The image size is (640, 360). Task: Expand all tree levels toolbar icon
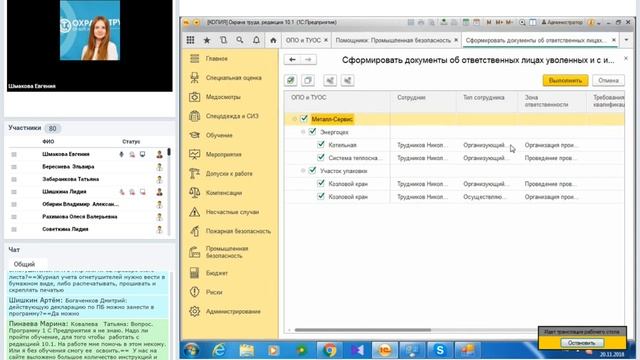tap(330, 80)
